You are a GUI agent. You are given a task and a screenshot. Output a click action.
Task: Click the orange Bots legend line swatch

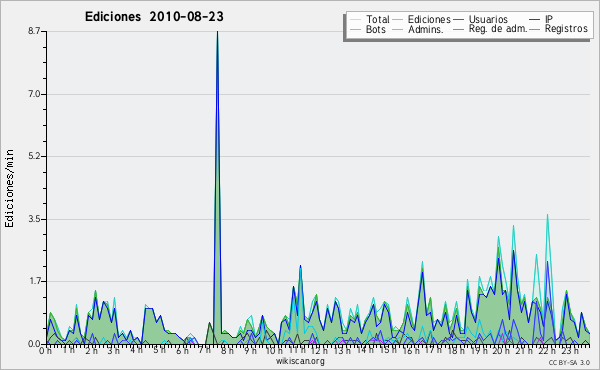pos(355,29)
